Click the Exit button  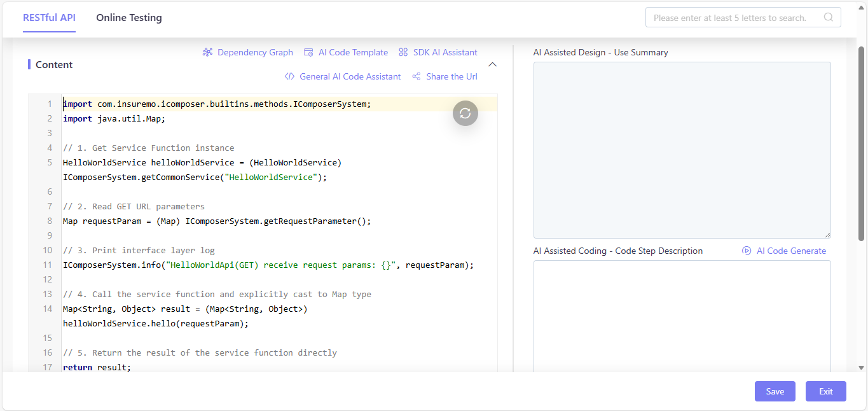pos(826,391)
